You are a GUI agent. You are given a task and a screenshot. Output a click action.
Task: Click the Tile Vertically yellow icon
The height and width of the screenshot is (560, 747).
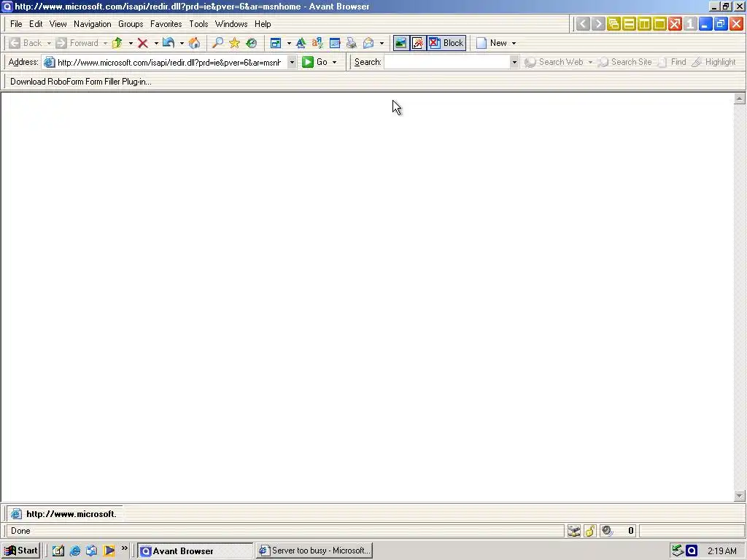tap(644, 24)
